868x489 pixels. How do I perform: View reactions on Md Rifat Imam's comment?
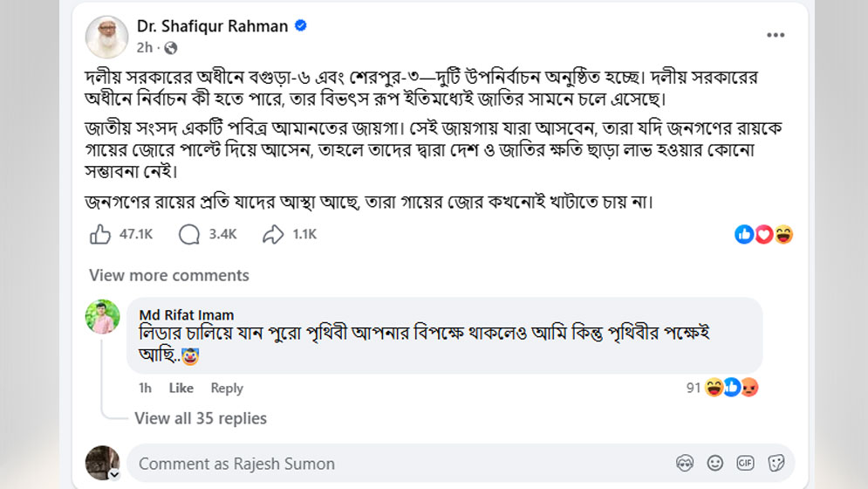pyautogui.click(x=722, y=388)
